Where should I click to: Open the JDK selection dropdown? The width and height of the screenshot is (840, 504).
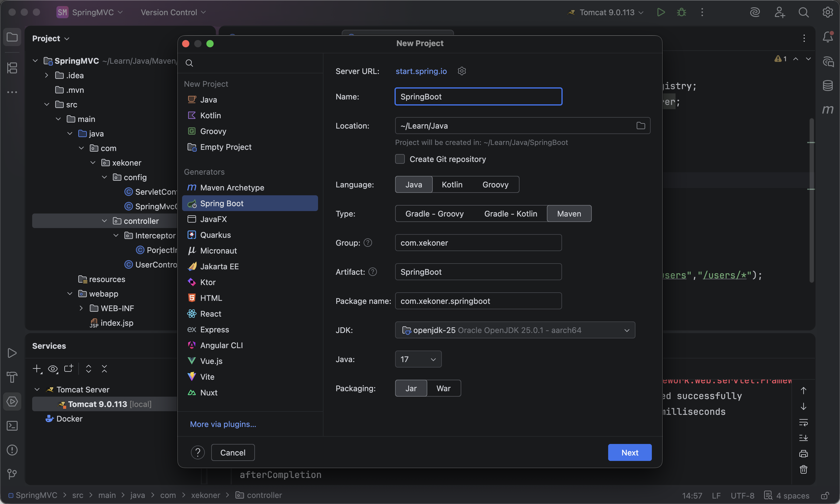tap(515, 330)
